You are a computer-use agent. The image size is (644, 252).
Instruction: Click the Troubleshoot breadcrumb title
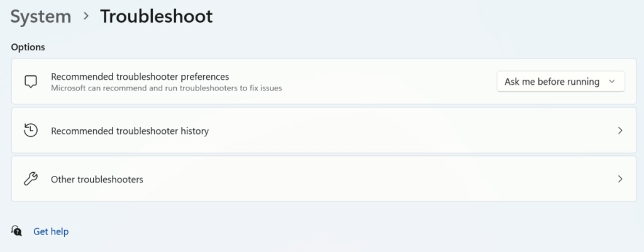tap(156, 17)
